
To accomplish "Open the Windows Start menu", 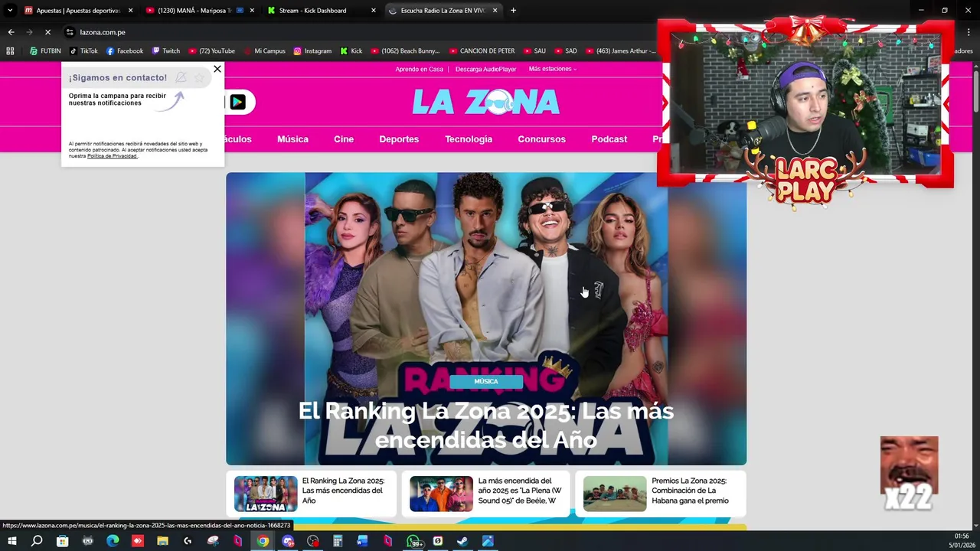I will point(11,541).
